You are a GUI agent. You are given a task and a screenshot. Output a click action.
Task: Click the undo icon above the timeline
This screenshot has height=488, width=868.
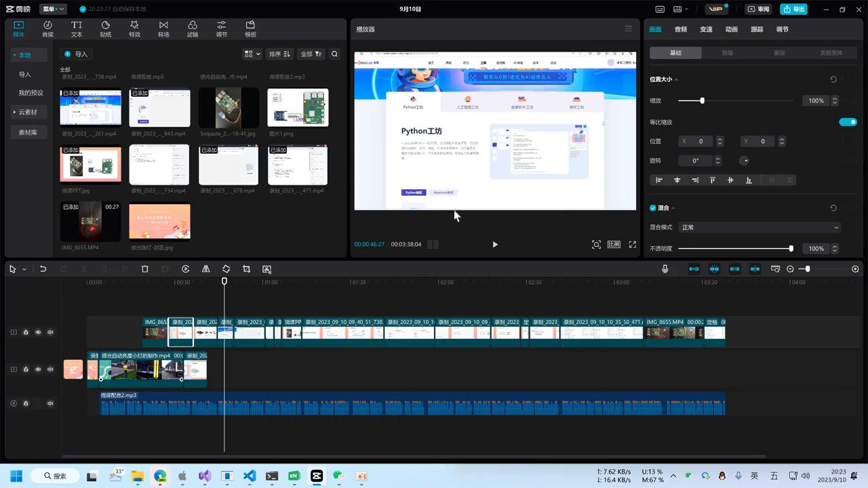tap(43, 269)
